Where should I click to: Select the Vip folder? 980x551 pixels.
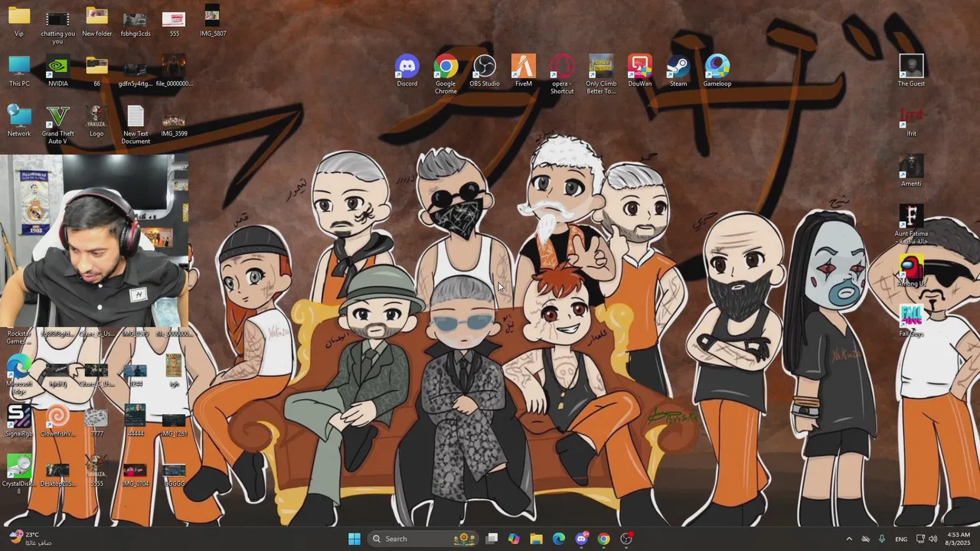19,21
